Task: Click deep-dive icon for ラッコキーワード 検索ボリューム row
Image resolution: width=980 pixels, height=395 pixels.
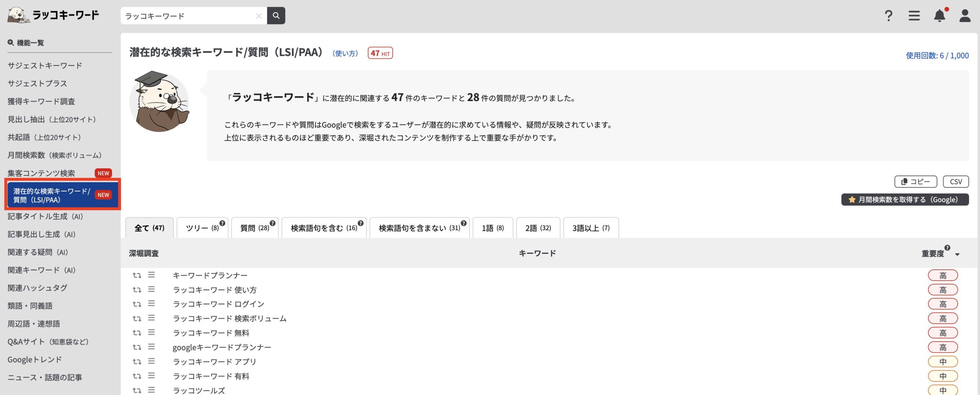Action: point(137,318)
